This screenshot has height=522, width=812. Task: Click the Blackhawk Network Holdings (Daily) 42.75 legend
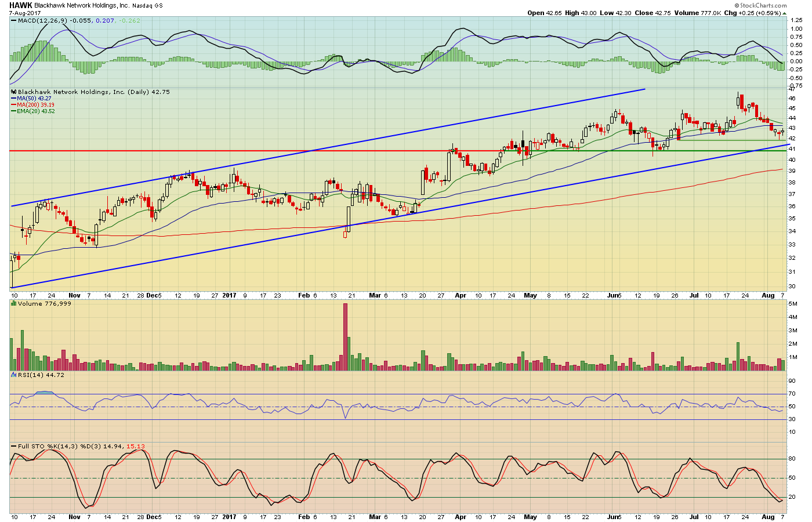click(x=94, y=92)
